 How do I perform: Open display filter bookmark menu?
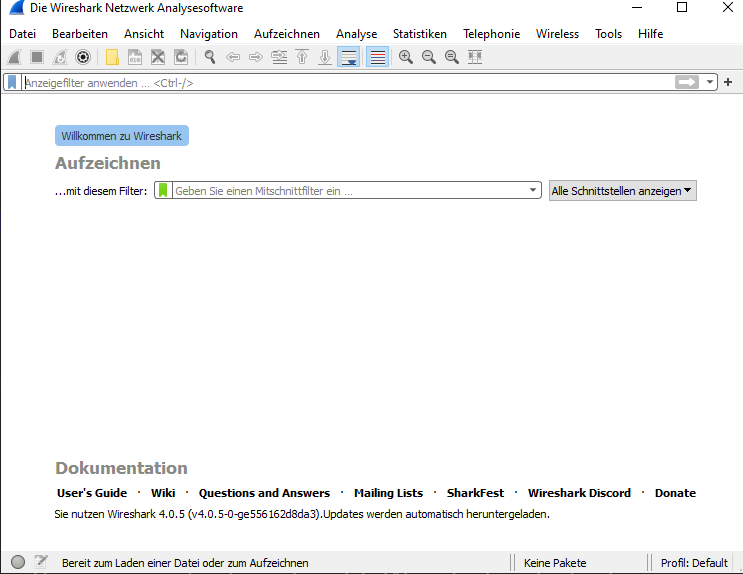12,82
